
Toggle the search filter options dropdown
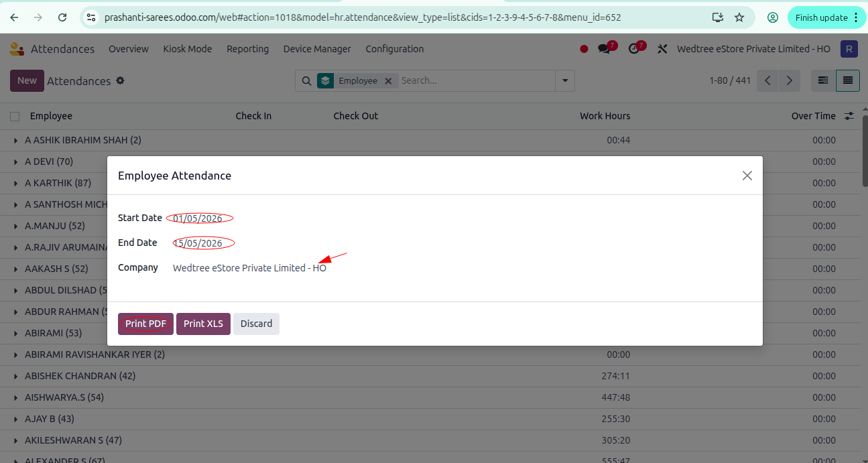pos(565,80)
